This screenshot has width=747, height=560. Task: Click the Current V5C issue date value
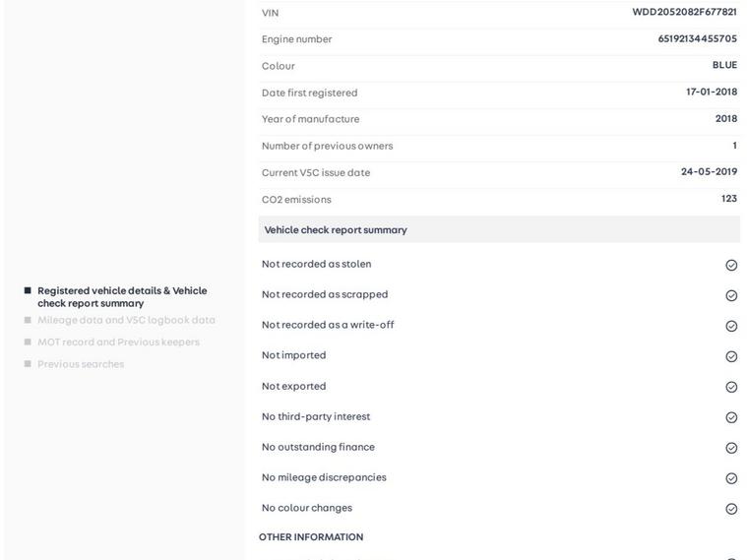pos(709,172)
